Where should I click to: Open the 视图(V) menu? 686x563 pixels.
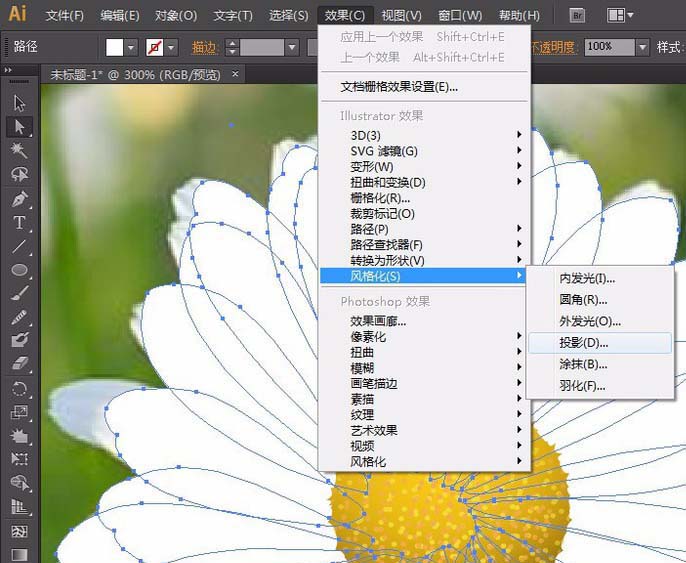click(401, 16)
